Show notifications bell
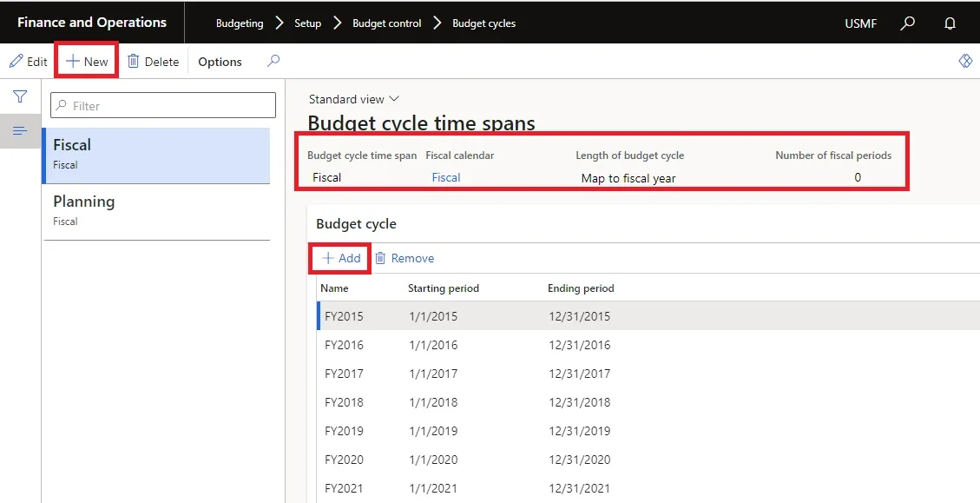This screenshot has width=980, height=503. (x=950, y=23)
